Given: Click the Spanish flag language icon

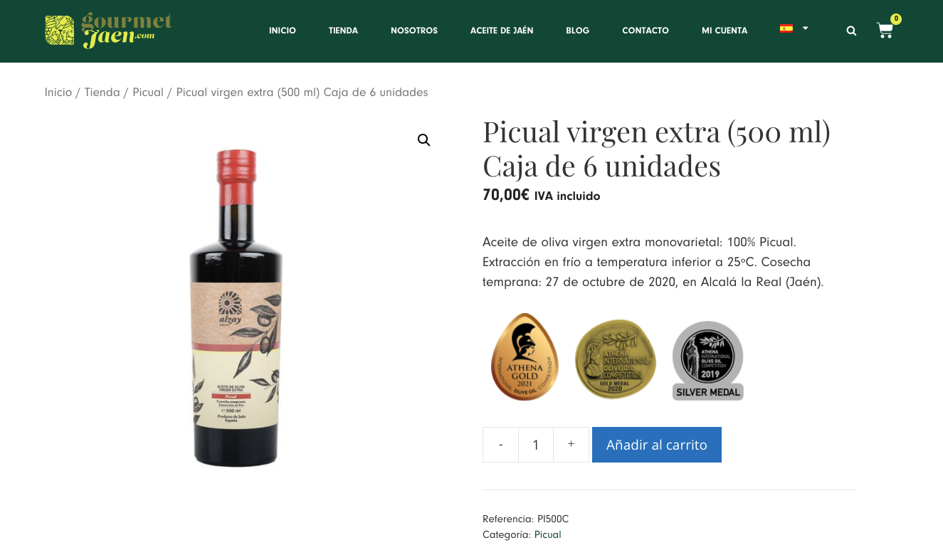Looking at the screenshot, I should click(786, 28).
